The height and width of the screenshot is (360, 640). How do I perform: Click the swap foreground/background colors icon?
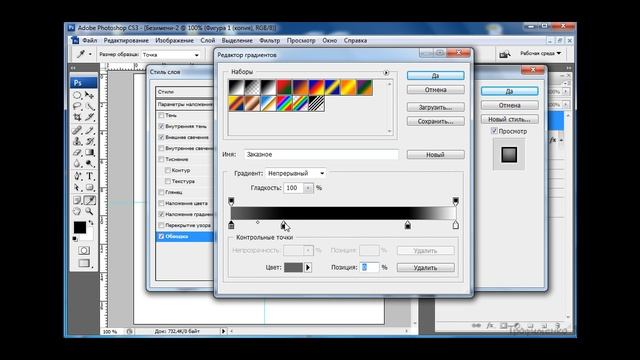pos(91,223)
